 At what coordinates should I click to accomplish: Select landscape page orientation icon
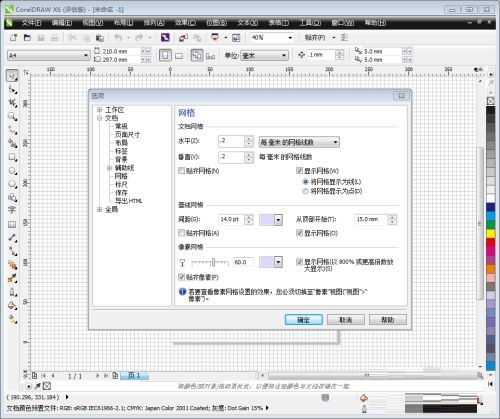179,56
